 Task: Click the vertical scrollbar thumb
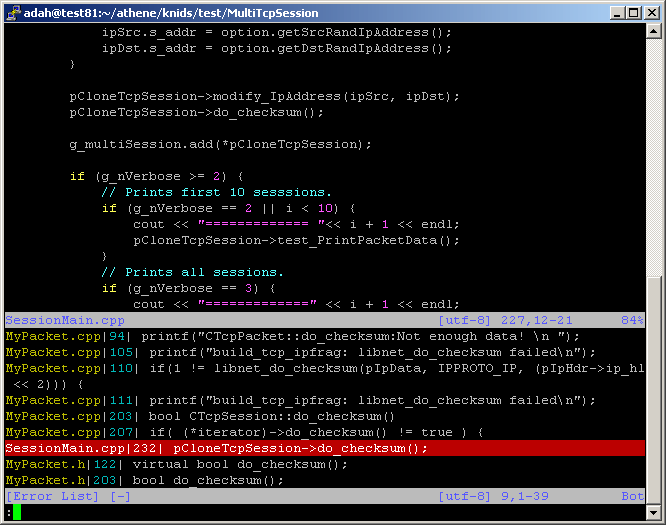(x=653, y=389)
